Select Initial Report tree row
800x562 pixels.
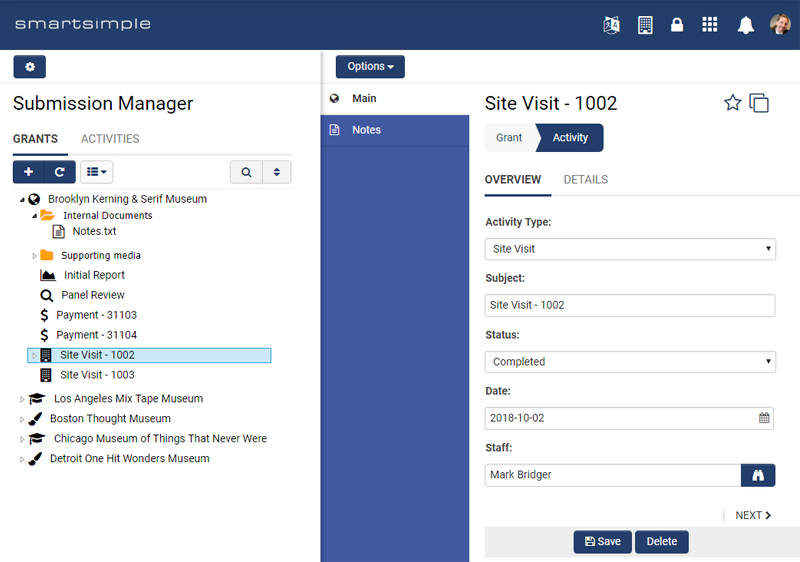click(x=94, y=275)
